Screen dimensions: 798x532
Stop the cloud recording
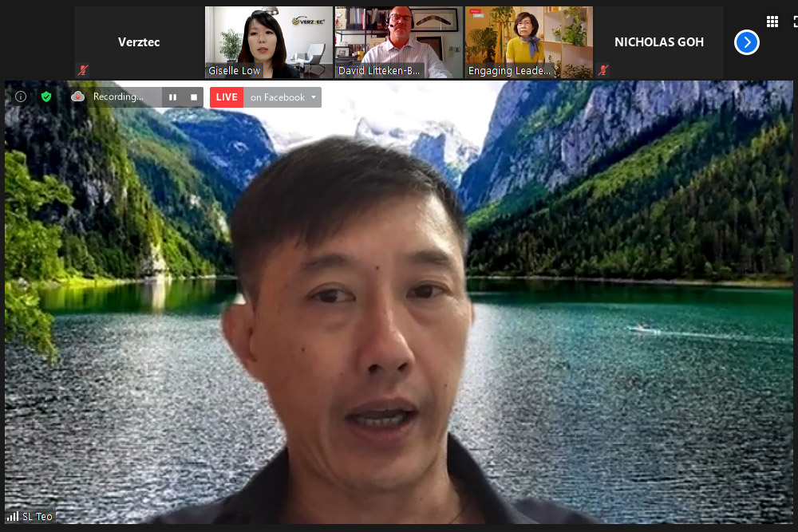(193, 97)
